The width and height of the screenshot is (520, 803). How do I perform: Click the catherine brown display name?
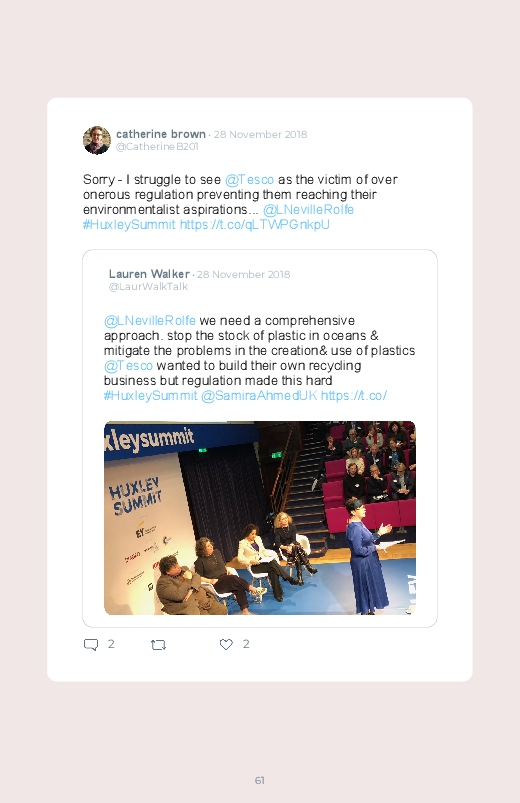click(x=161, y=134)
